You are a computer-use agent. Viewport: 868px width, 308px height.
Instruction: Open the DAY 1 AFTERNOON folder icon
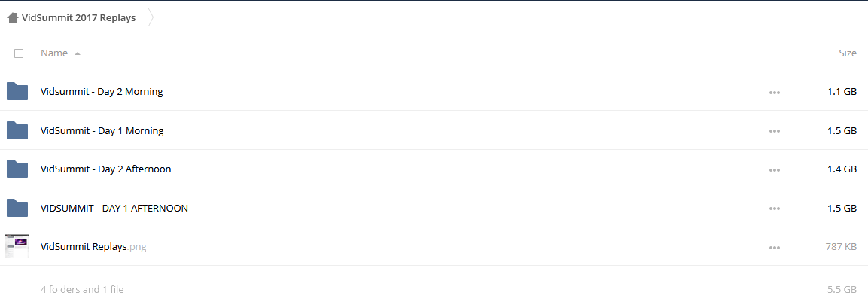(x=17, y=208)
